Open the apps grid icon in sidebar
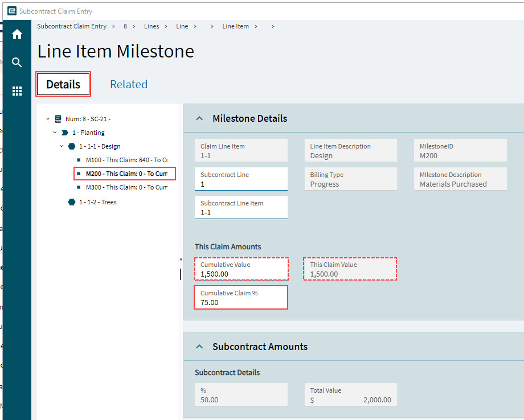Screen dimensions: 524x420 click(x=17, y=91)
